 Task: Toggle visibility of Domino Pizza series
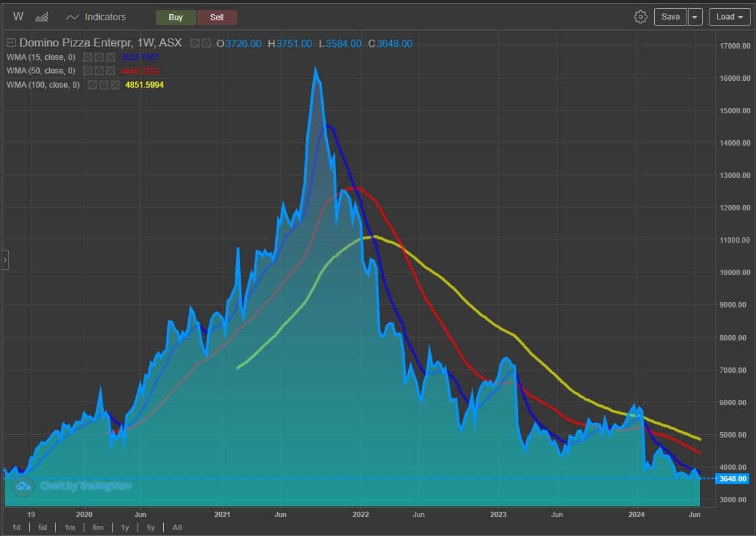[x=195, y=43]
